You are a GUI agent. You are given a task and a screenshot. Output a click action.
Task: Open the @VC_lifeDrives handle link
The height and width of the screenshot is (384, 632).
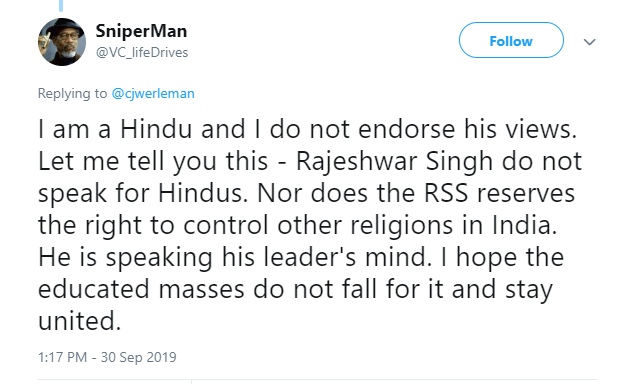[142, 52]
